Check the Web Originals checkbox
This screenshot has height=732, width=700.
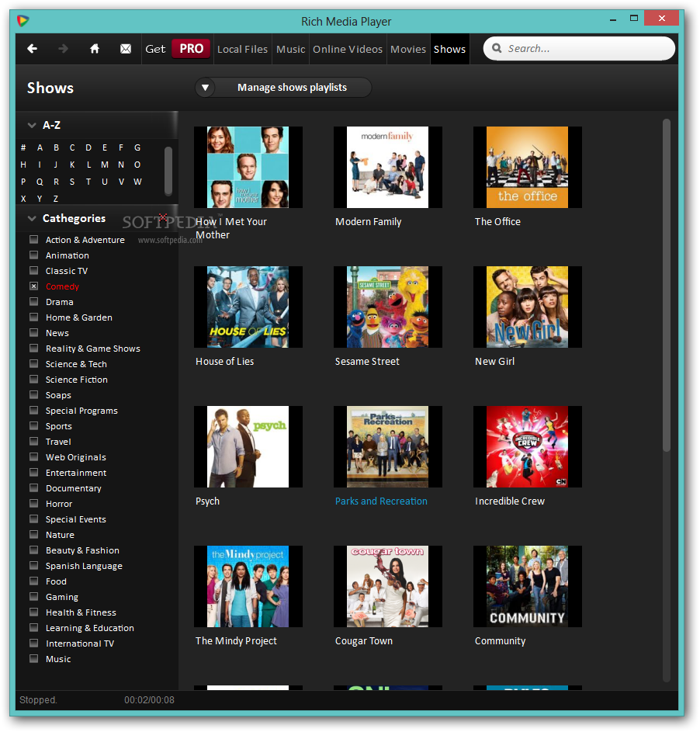point(33,457)
